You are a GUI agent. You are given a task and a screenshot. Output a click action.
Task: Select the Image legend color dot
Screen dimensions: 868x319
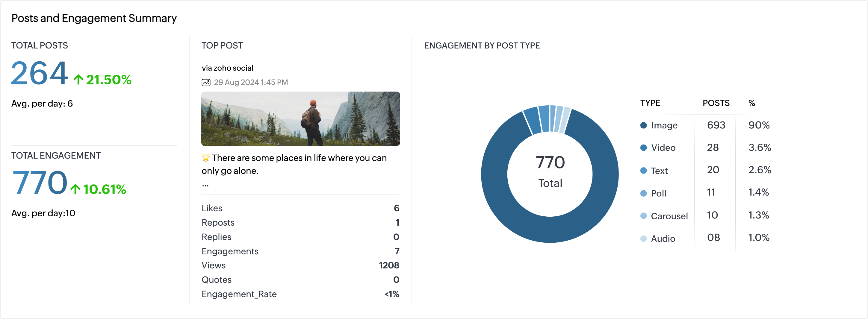pos(643,125)
